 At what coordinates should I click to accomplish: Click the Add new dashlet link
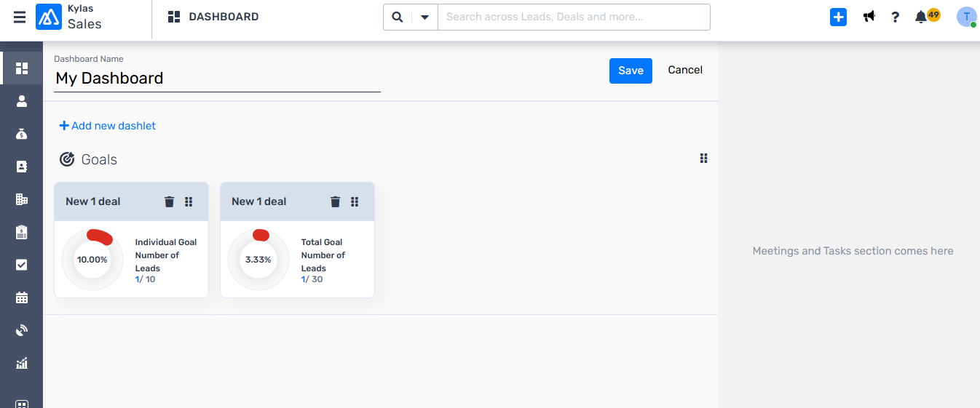pyautogui.click(x=108, y=126)
